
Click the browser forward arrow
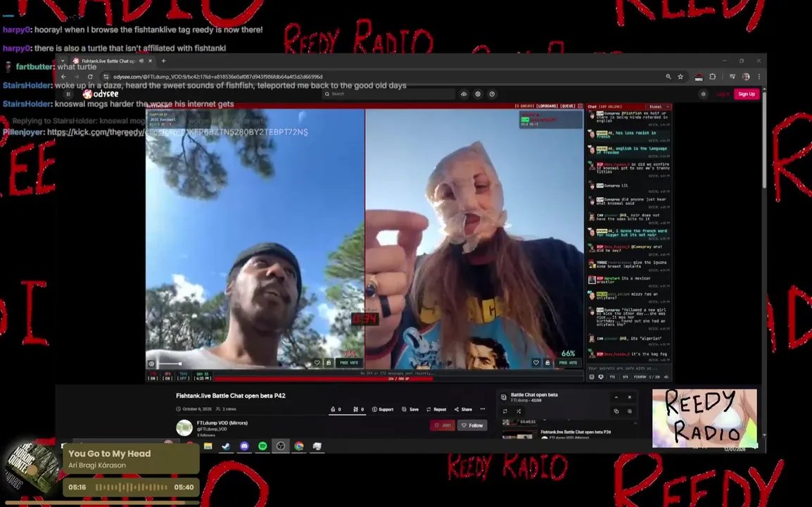click(77, 77)
